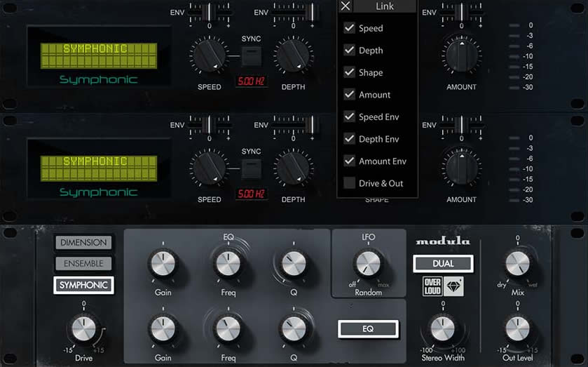Viewport: 588px width, 367px height.
Task: Click the Stereo Width knob
Action: (443, 329)
